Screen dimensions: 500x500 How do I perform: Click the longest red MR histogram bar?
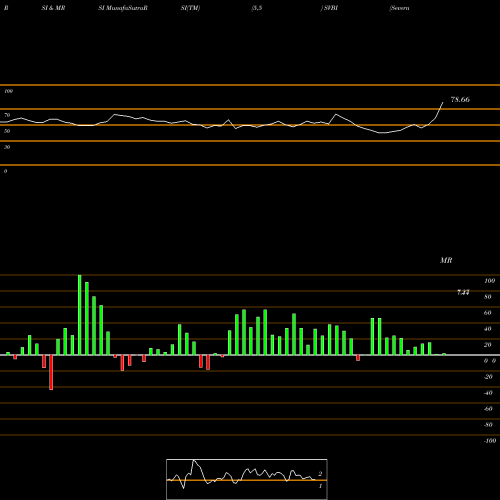pyautogui.click(x=51, y=372)
